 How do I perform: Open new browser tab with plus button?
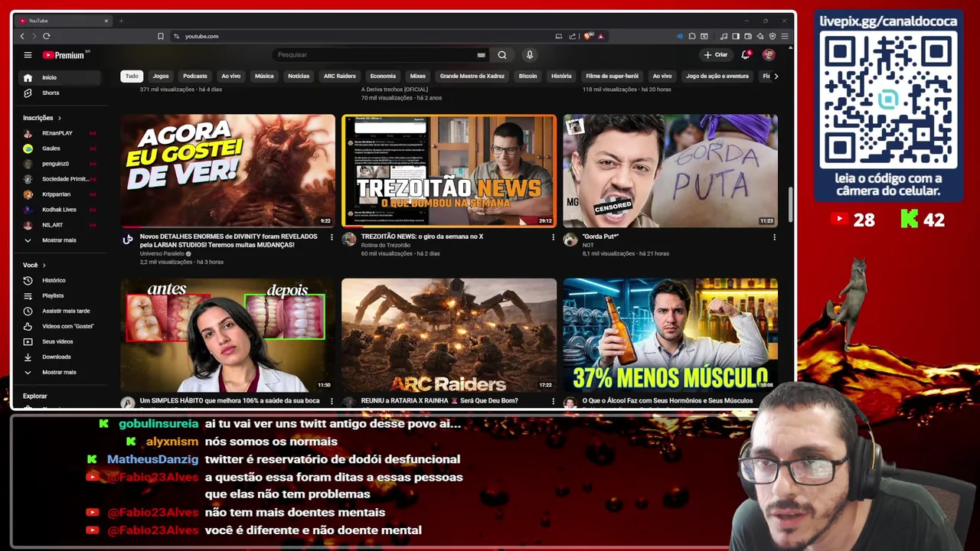121,21
